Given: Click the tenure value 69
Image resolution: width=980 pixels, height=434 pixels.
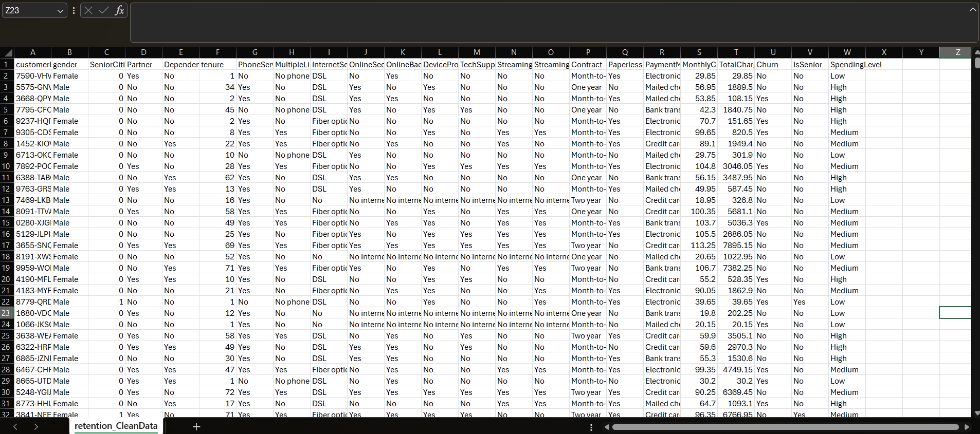Looking at the screenshot, I should [218, 246].
